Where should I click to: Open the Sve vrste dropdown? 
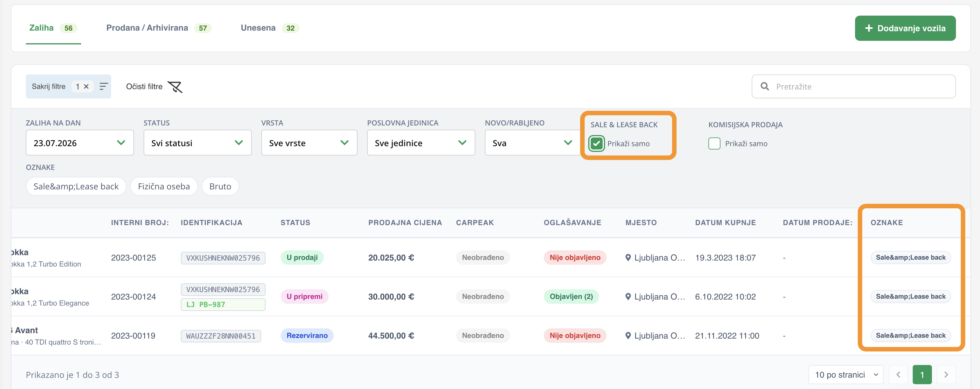pos(309,143)
